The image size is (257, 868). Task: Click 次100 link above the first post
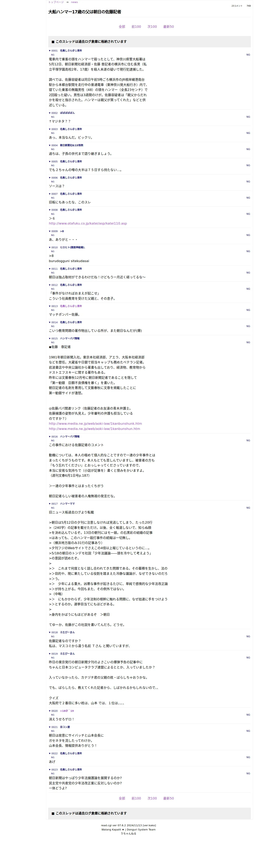point(152,27)
